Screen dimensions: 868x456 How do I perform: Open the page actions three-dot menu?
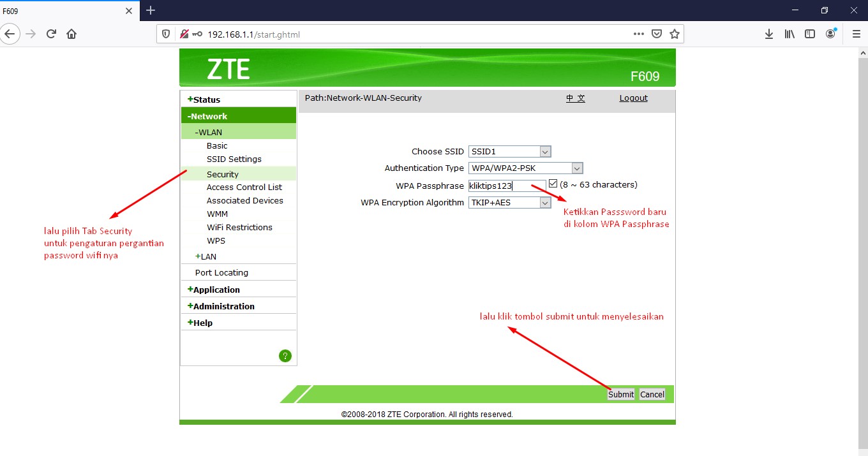[639, 34]
